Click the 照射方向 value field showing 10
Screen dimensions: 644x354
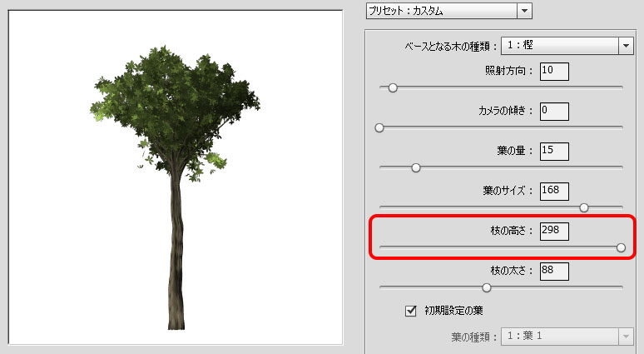click(554, 72)
